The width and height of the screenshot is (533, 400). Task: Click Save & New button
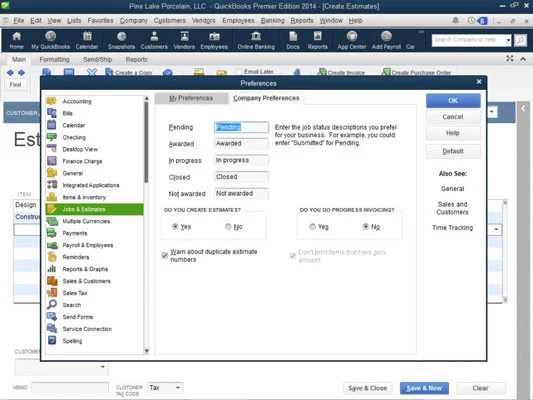tap(424, 388)
